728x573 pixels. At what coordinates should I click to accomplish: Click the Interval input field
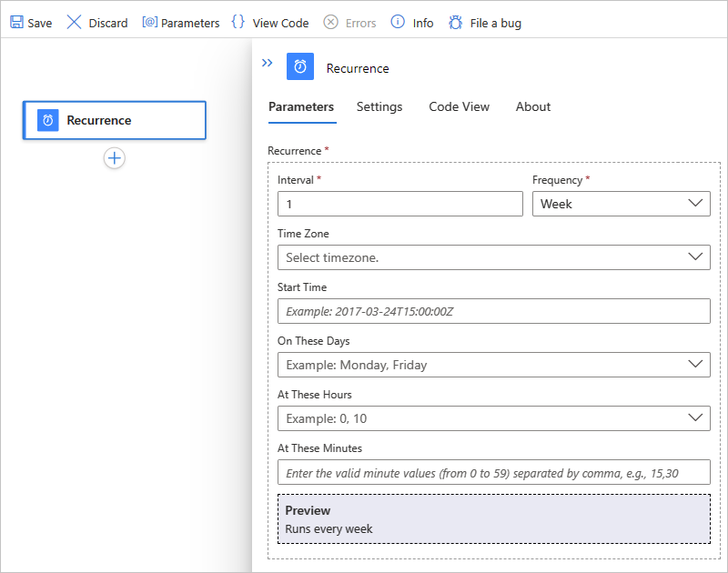(x=399, y=204)
